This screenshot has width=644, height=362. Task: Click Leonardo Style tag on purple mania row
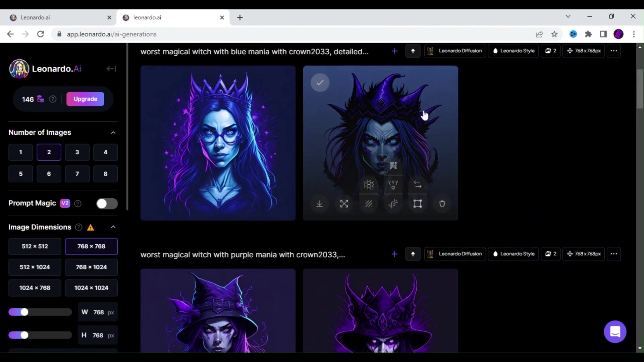point(514,254)
